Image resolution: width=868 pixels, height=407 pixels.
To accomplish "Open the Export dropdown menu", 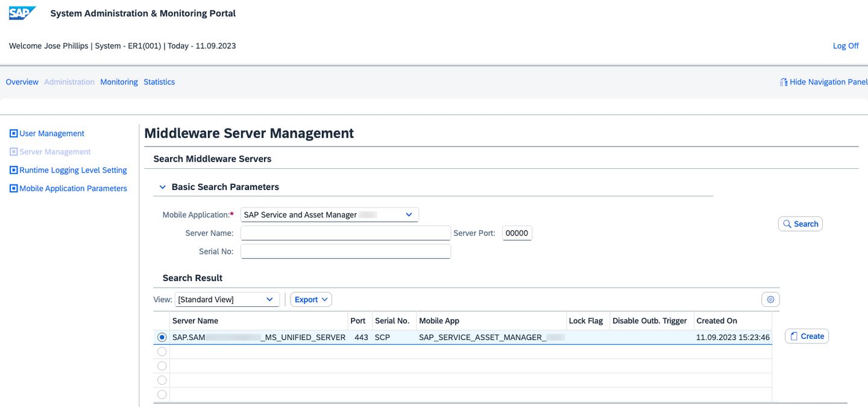I will click(311, 300).
